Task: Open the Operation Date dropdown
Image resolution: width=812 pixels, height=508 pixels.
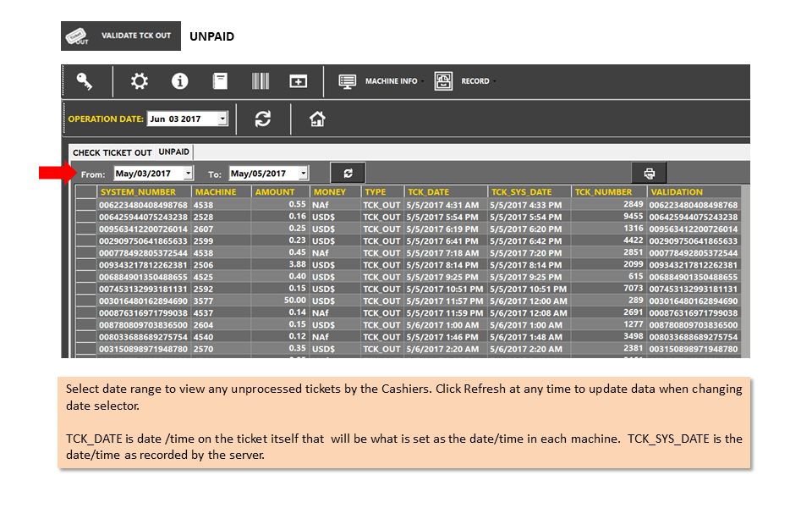Action: (x=222, y=119)
